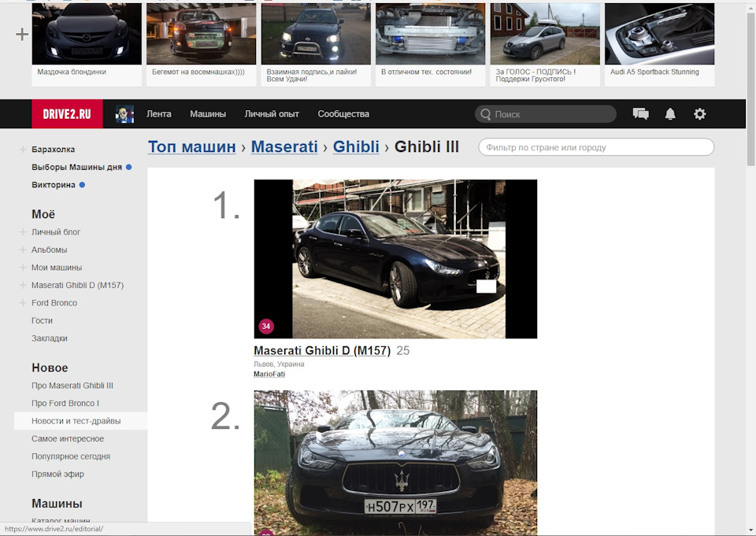The image size is (756, 536).
Task: Open Прямой эфир link
Action: coord(57,475)
